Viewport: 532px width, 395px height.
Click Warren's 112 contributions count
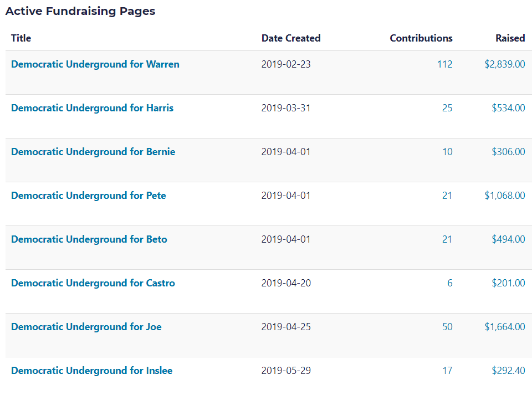(x=444, y=64)
